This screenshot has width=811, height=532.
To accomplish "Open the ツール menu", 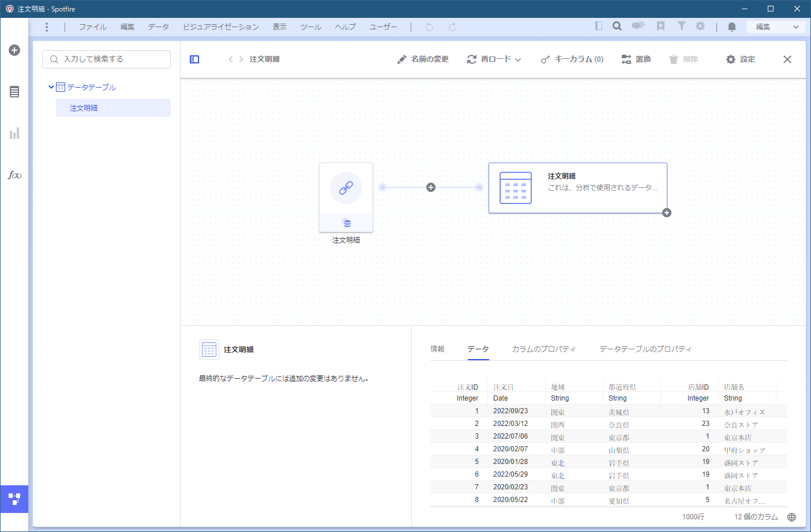I will tap(311, 27).
